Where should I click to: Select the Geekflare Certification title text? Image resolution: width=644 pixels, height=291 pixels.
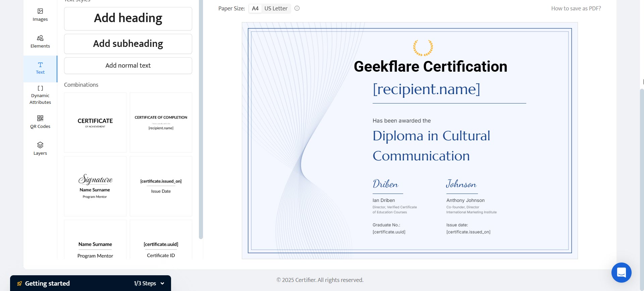coord(430,66)
